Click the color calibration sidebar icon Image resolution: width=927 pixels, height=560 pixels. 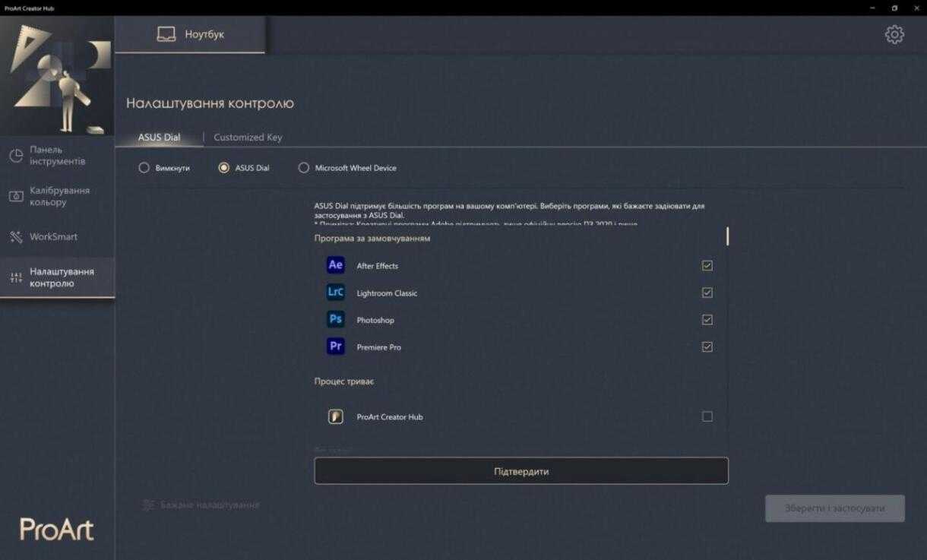click(16, 197)
